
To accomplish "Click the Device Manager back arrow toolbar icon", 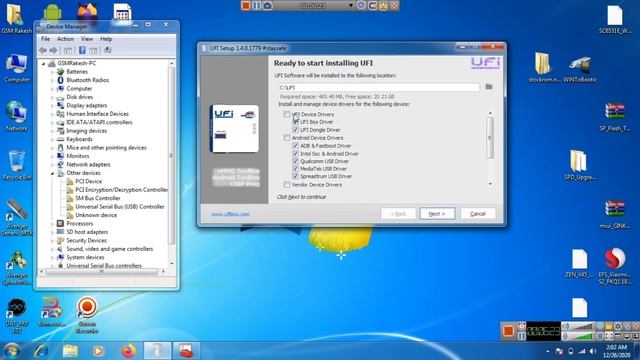I will tap(43, 50).
